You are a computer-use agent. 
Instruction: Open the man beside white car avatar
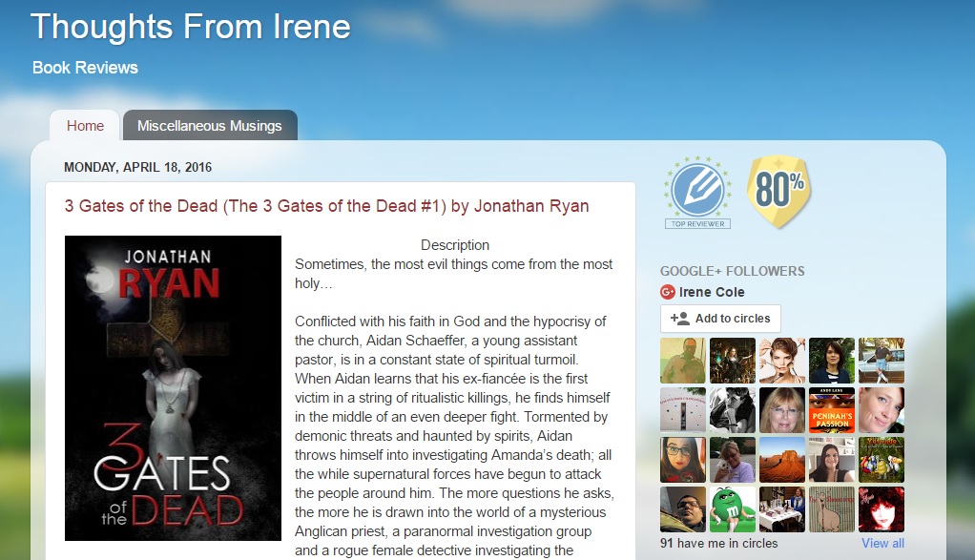(882, 361)
